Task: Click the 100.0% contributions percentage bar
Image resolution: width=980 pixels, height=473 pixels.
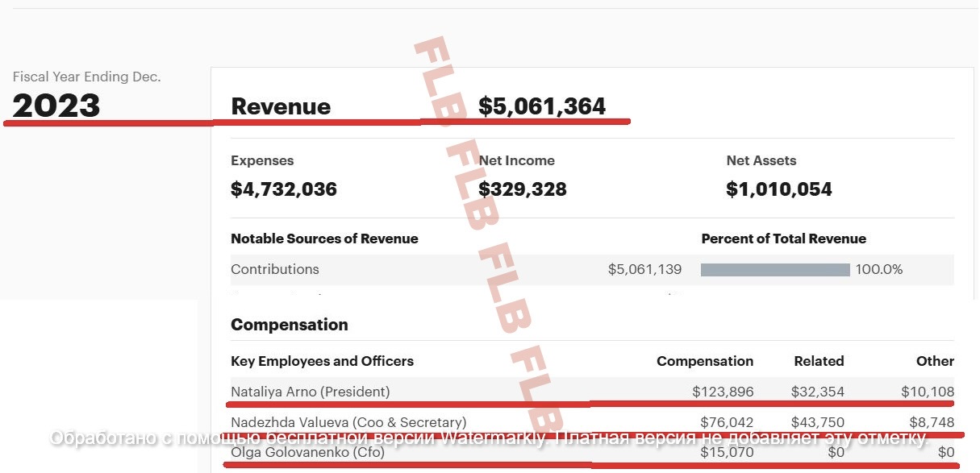Action: (775, 270)
